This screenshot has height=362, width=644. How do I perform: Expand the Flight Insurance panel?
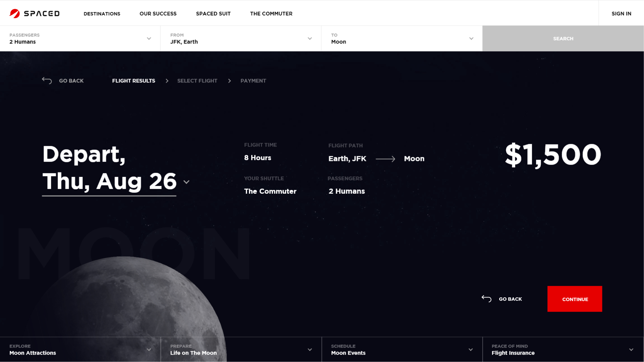click(631, 350)
